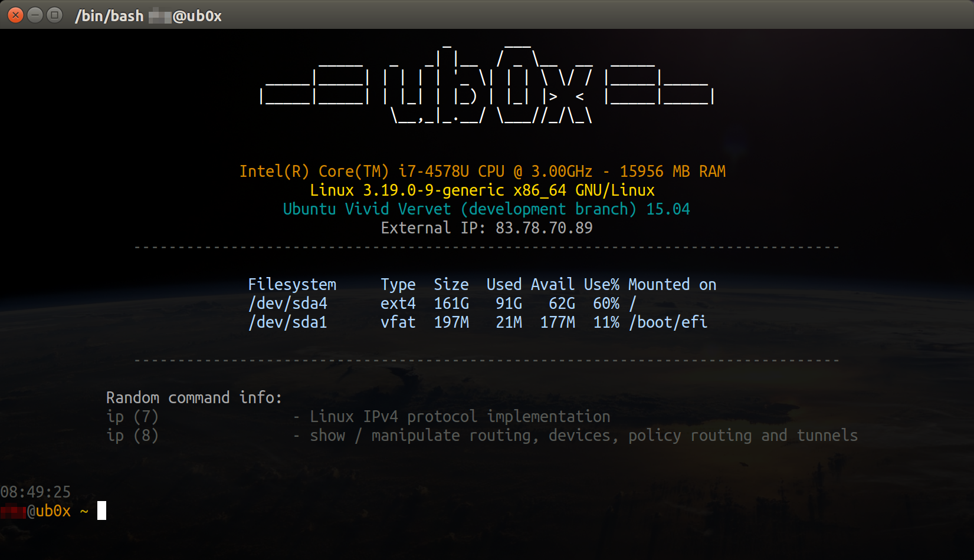Image resolution: width=974 pixels, height=560 pixels.
Task: Maximize the terminal window
Action: [55, 15]
